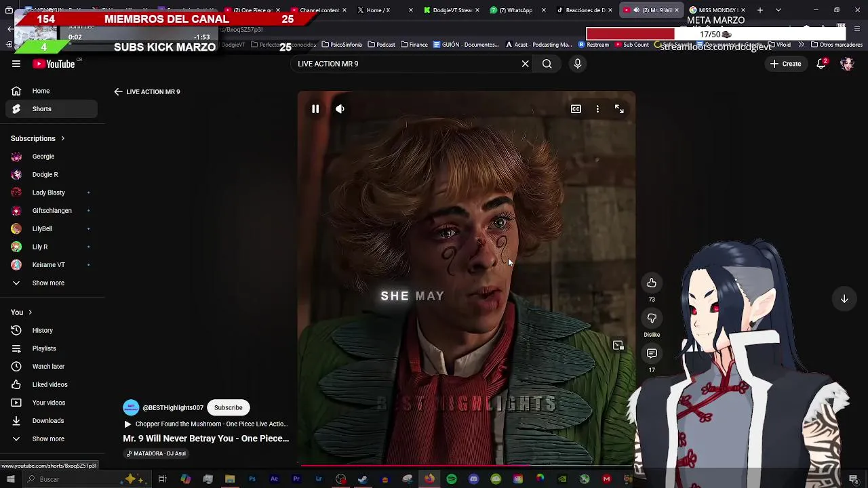Go to the next Short arrow
This screenshot has height=488, width=868.
click(844, 299)
